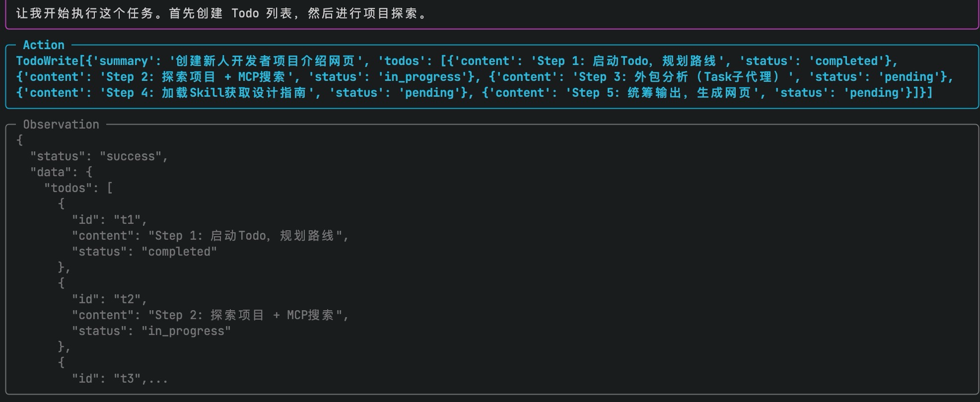Viewport: 980px width, 402px height.
Task: Click the "completed" status value in Observation
Action: [179, 252]
